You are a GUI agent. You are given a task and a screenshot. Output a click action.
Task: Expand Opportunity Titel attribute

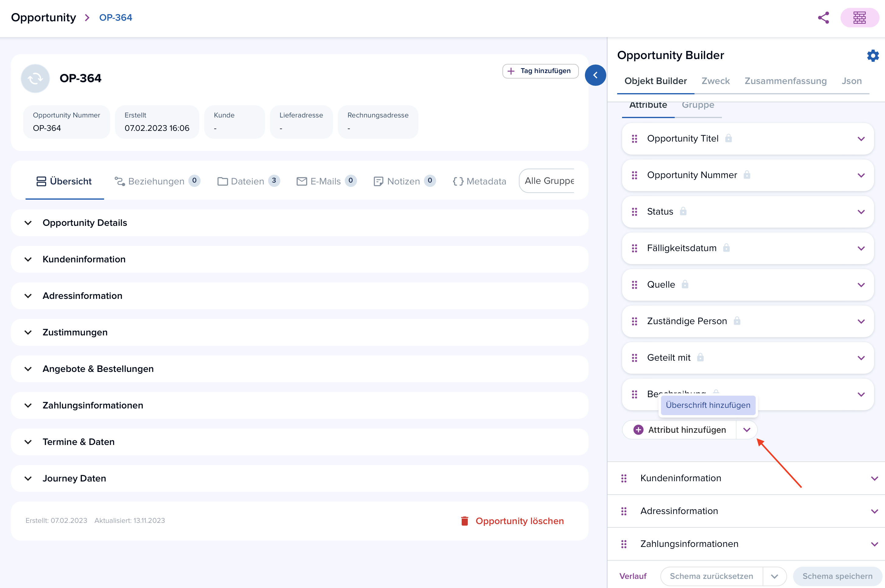[861, 139]
